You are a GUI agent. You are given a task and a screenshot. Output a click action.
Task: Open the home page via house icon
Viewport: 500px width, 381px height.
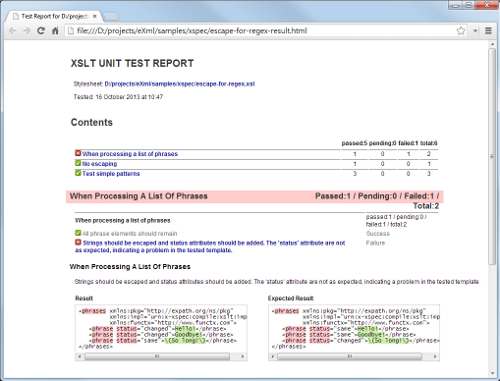(x=55, y=31)
